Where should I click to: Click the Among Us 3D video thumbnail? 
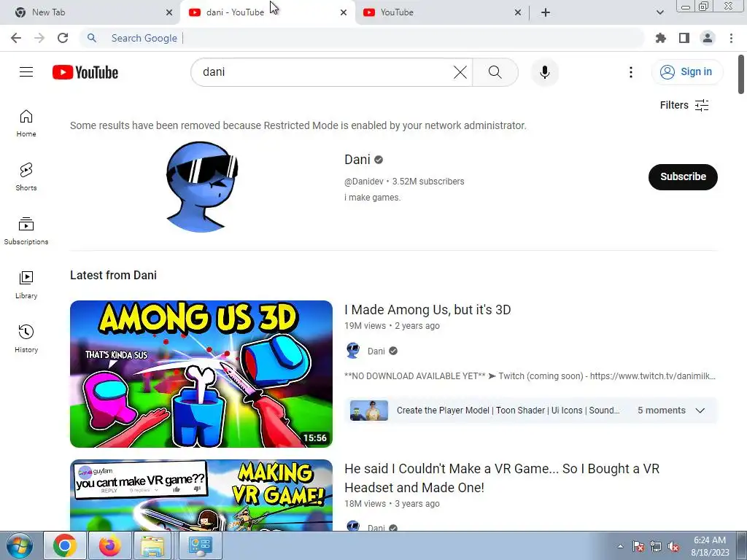(201, 374)
